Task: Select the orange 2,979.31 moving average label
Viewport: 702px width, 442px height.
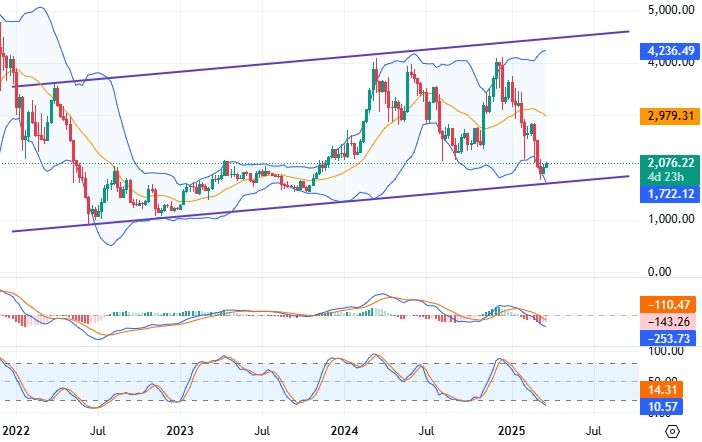Action: [670, 116]
